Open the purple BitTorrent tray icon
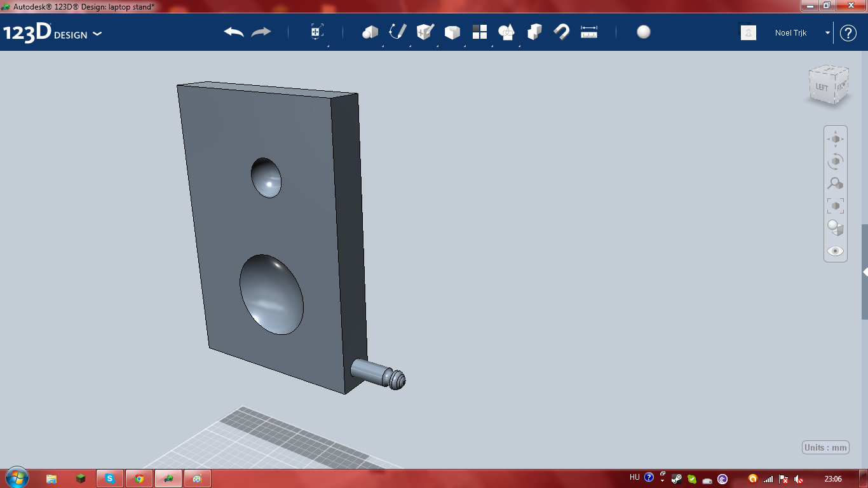This screenshot has height=488, width=868. pos(722,479)
